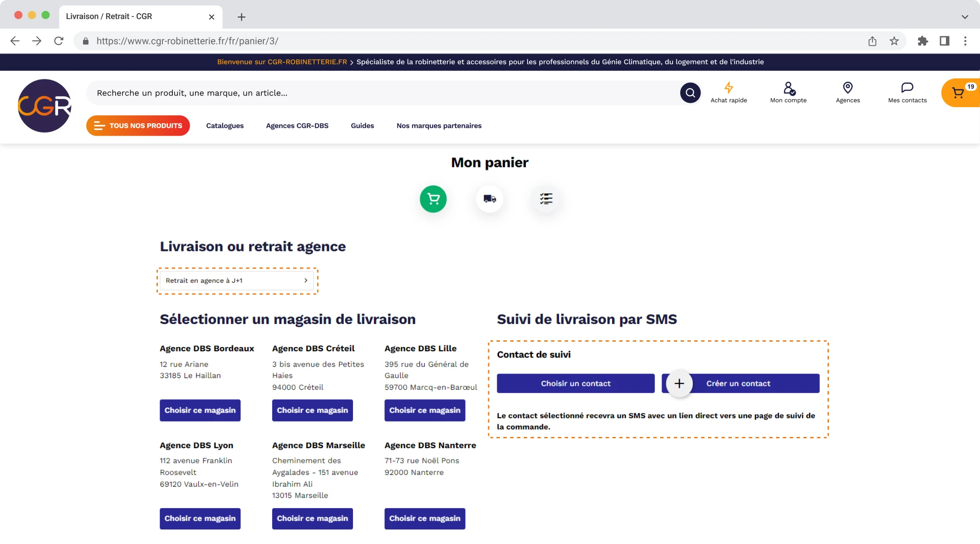This screenshot has height=544, width=980.
Task: Choose Agence DBS Lyon store
Action: 200,518
